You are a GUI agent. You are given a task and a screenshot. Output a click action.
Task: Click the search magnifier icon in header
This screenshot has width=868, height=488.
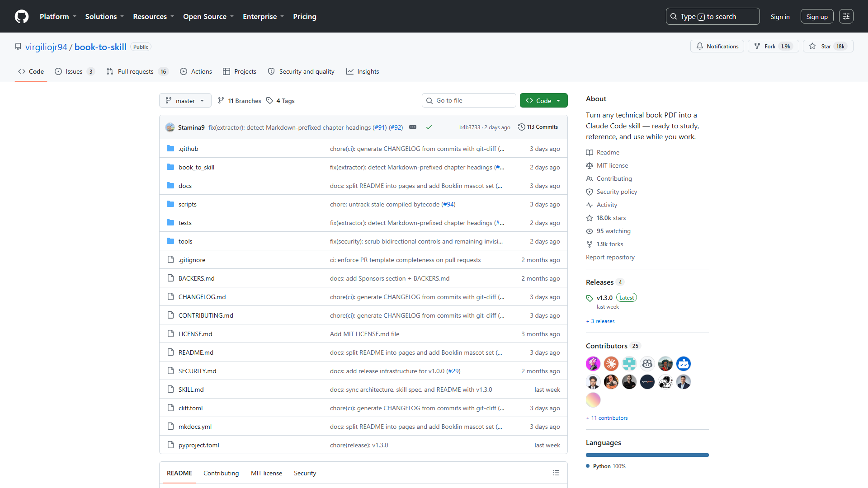(x=674, y=17)
